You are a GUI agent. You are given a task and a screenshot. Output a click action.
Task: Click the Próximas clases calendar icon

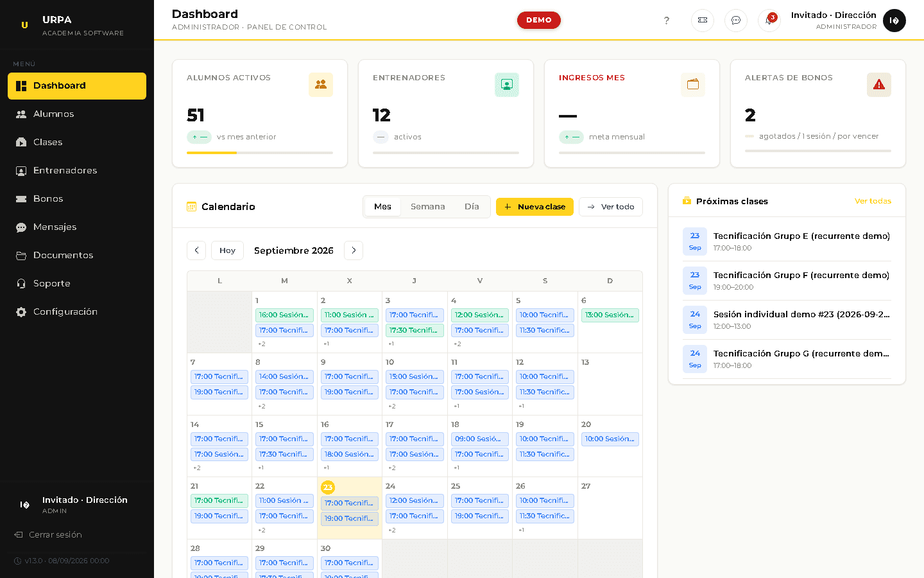point(687,201)
